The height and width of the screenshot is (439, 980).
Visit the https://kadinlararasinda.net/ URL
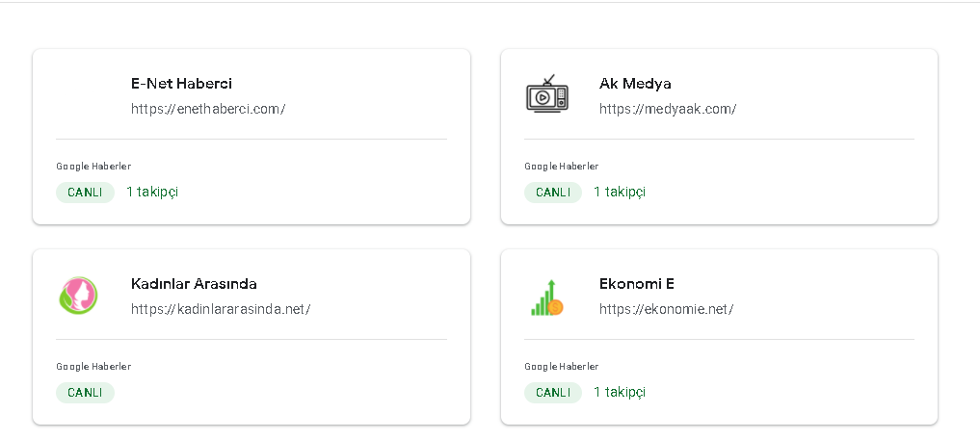tap(221, 309)
